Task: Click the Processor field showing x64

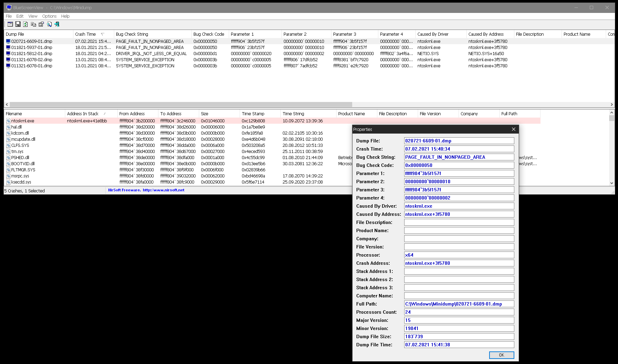Action: coord(459,255)
